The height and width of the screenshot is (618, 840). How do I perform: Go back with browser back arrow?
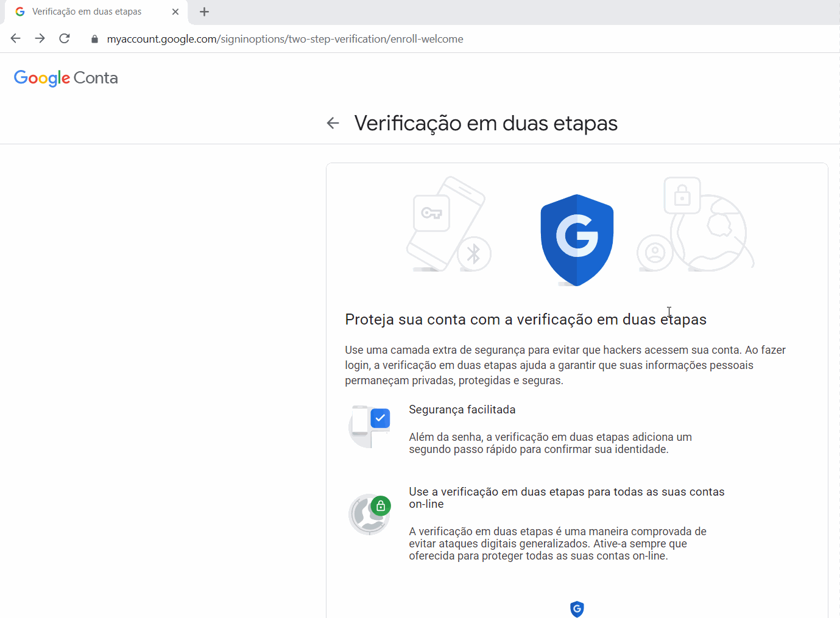pyautogui.click(x=16, y=38)
